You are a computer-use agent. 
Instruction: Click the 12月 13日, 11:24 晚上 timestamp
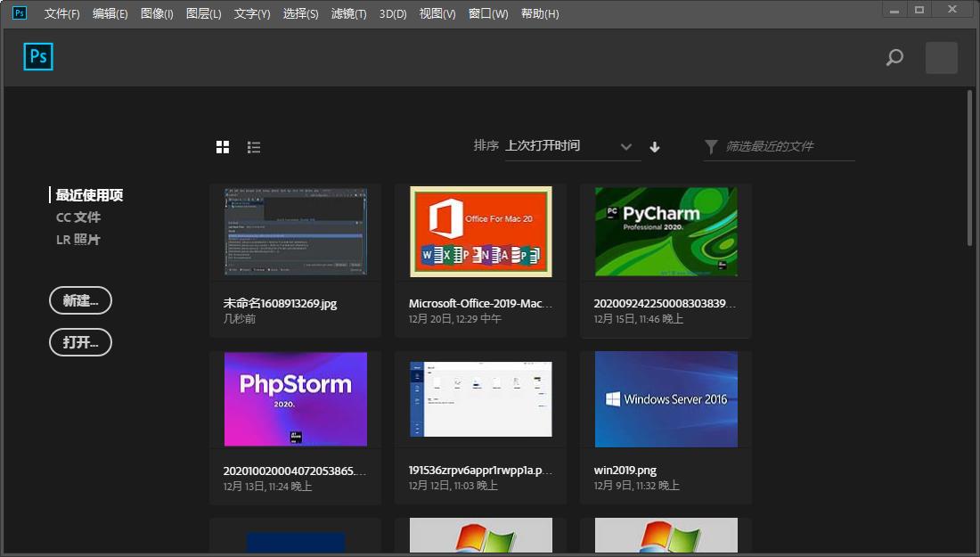coord(267,487)
